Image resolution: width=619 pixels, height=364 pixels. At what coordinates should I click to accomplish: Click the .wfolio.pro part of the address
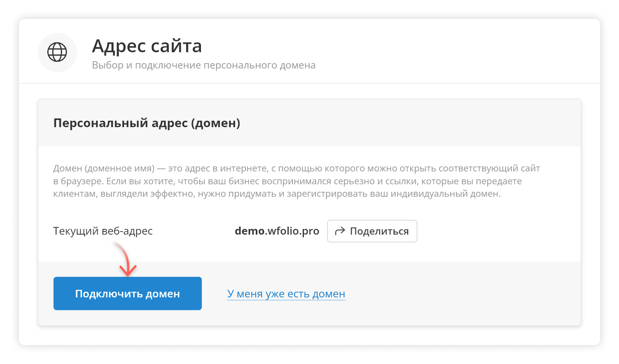pyautogui.click(x=292, y=231)
